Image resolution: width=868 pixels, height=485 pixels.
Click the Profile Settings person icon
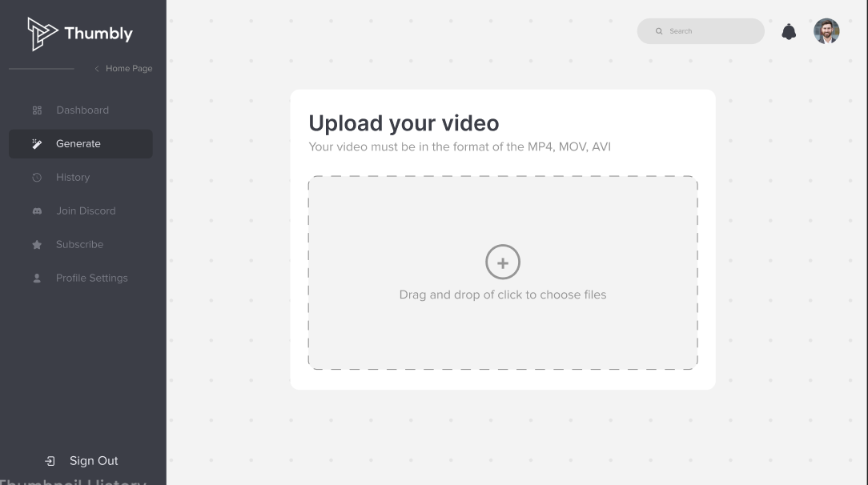[37, 279]
